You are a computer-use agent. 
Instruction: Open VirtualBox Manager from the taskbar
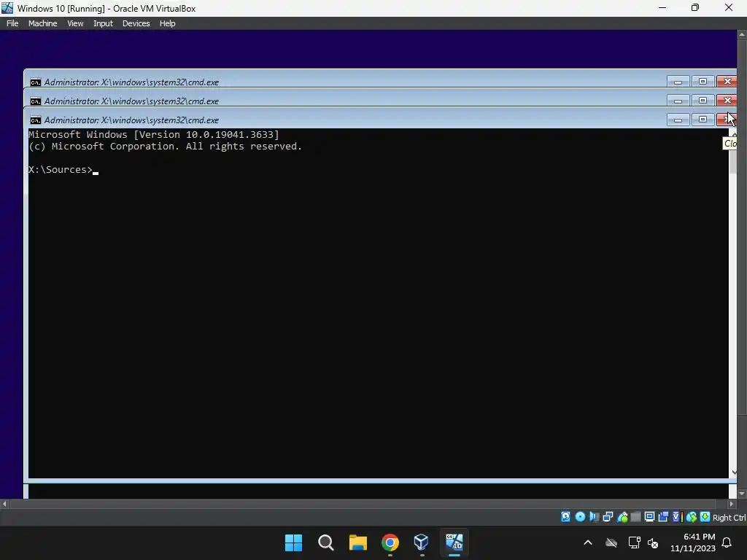pyautogui.click(x=422, y=542)
